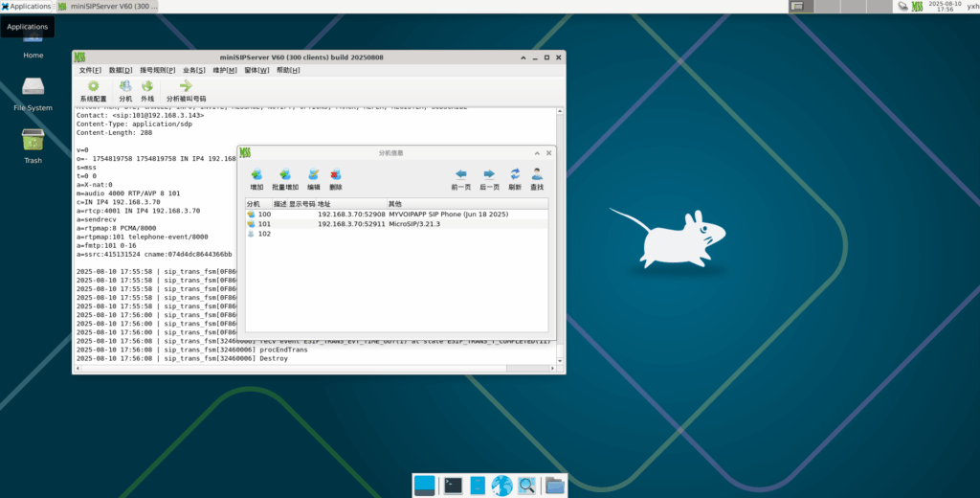This screenshot has height=498, width=980.
Task: Open the 文件[F] menu
Action: (x=90, y=70)
